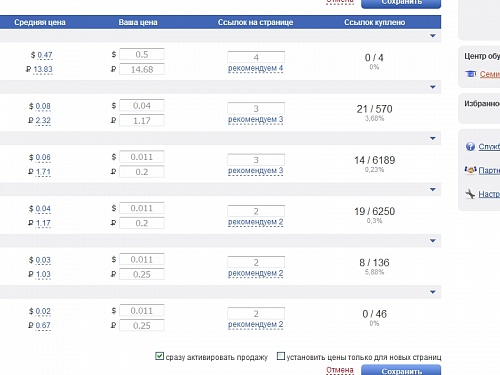The width and height of the screenshot is (500, 375).
Task: Expand the arrow above the 8 / 136 row
Action: pyautogui.click(x=433, y=241)
